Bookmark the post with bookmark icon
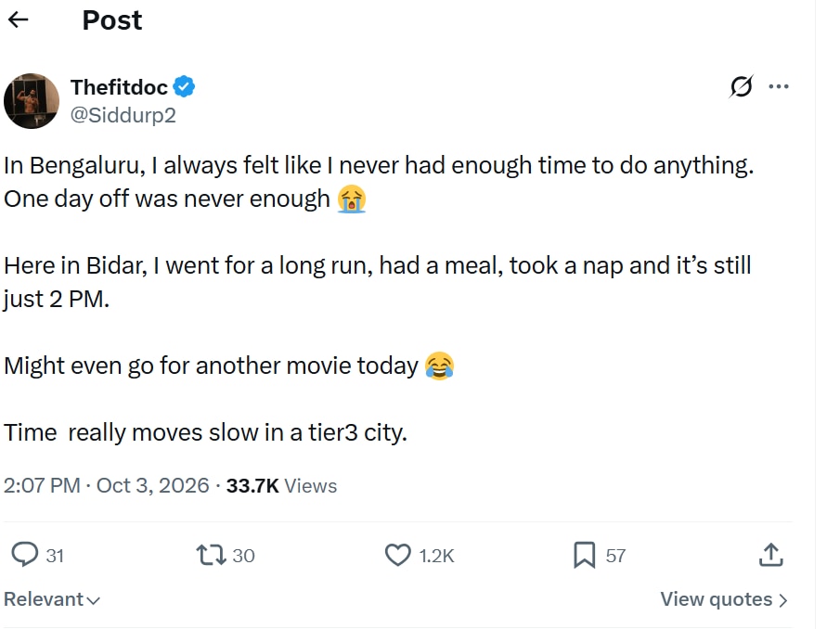The width and height of the screenshot is (840, 629). tap(585, 555)
